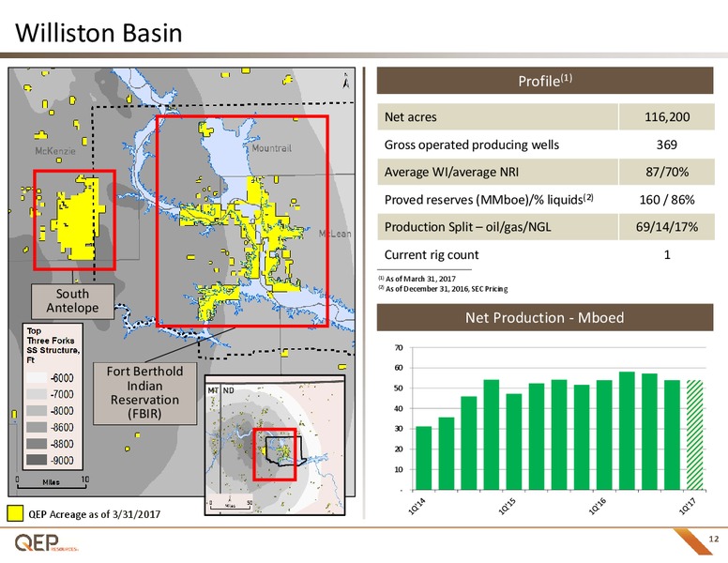This screenshot has width=728, height=563.
Task: Click the South Antelope yellow acreage block
Action: pos(79,219)
